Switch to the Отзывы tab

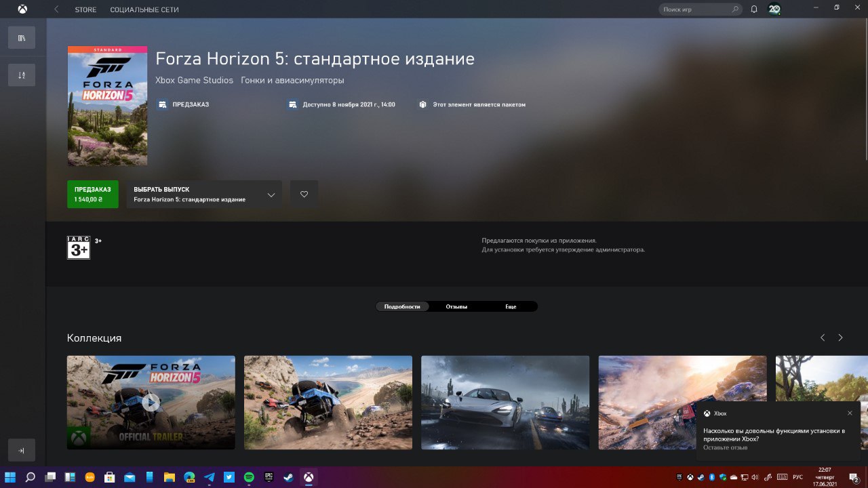click(456, 306)
